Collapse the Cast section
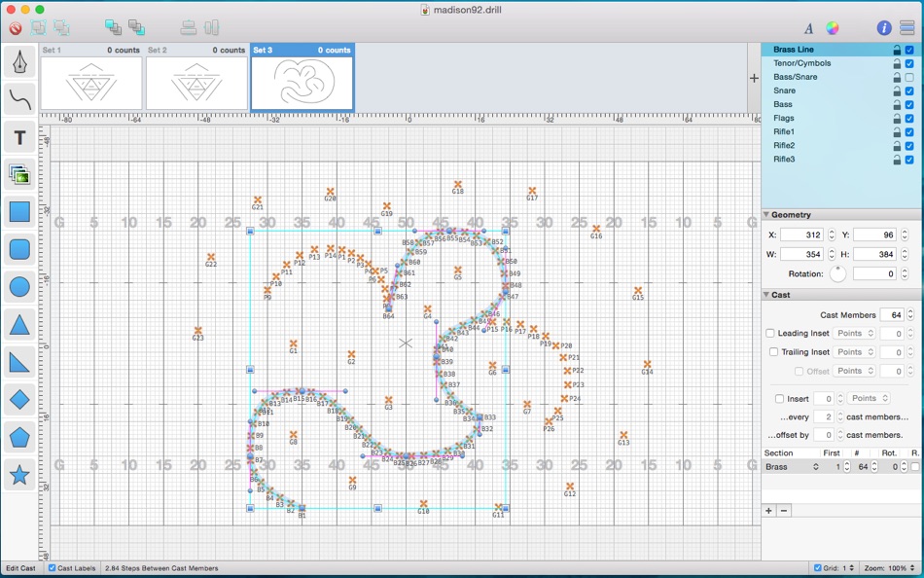 766,295
